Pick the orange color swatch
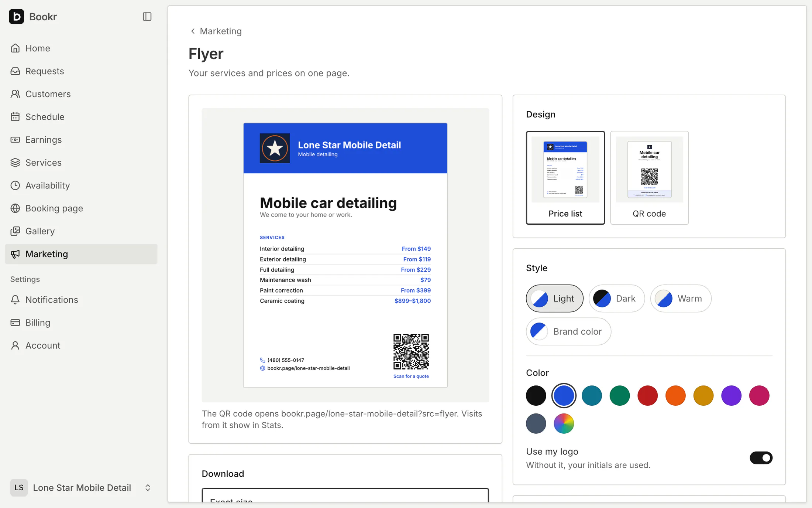The width and height of the screenshot is (812, 508). point(675,396)
